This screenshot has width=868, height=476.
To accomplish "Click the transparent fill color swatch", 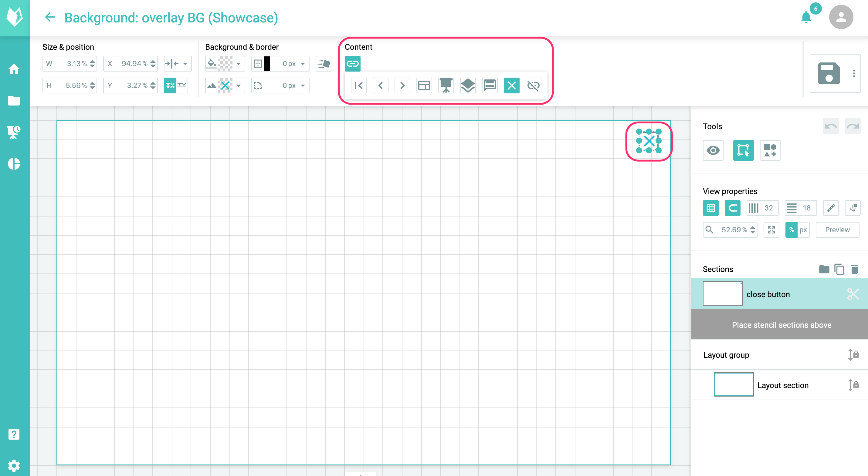I will [x=225, y=64].
